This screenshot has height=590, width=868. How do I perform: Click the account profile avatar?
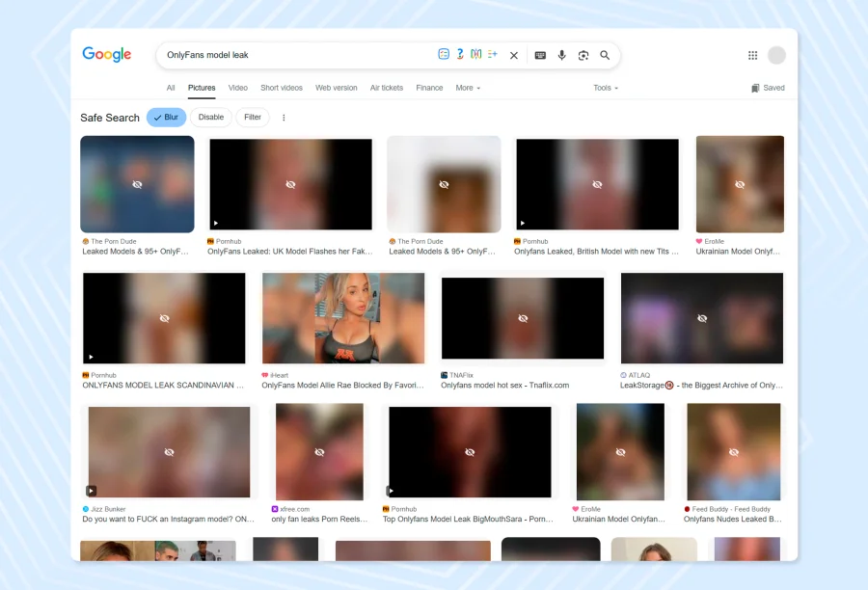[776, 56]
